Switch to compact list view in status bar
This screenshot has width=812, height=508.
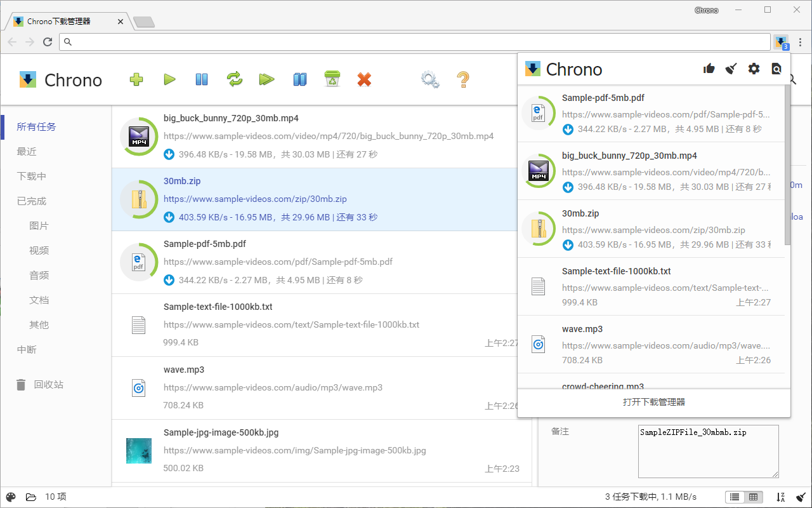734,497
